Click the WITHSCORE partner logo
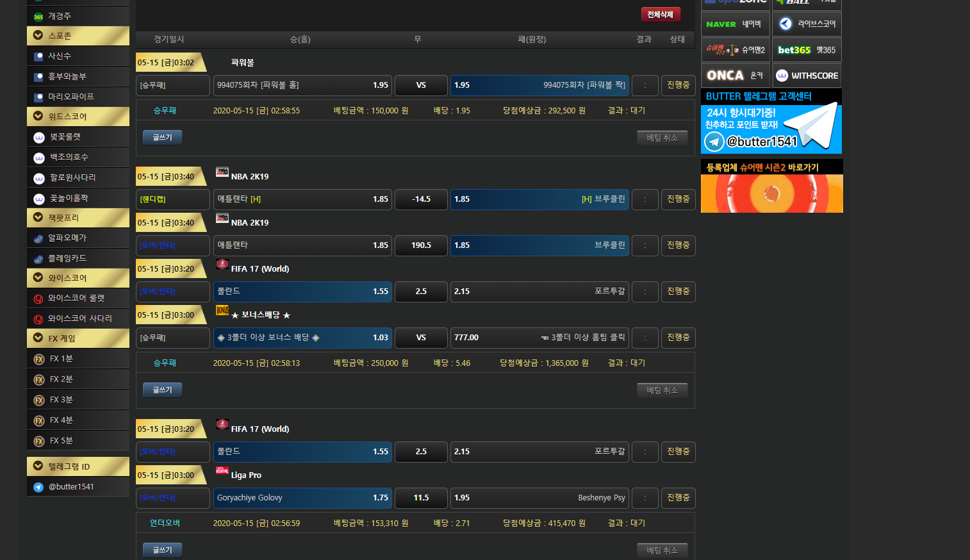970x560 pixels. click(x=807, y=76)
